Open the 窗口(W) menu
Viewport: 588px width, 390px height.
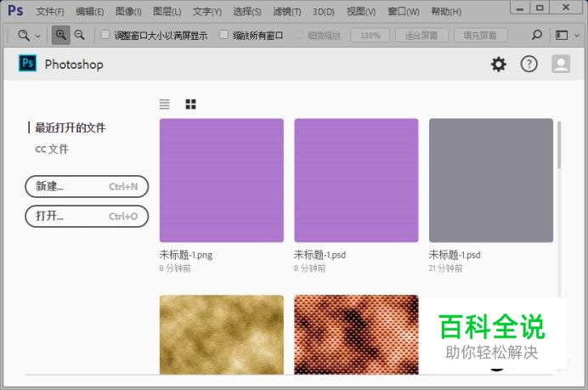tap(404, 12)
